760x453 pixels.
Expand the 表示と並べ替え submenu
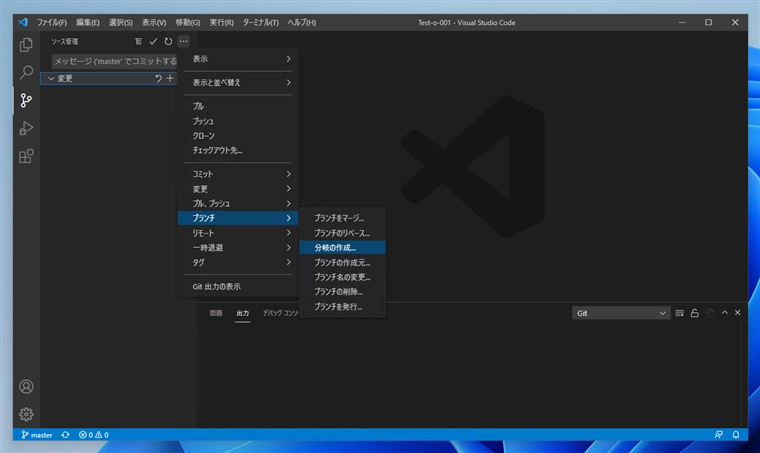click(238, 82)
